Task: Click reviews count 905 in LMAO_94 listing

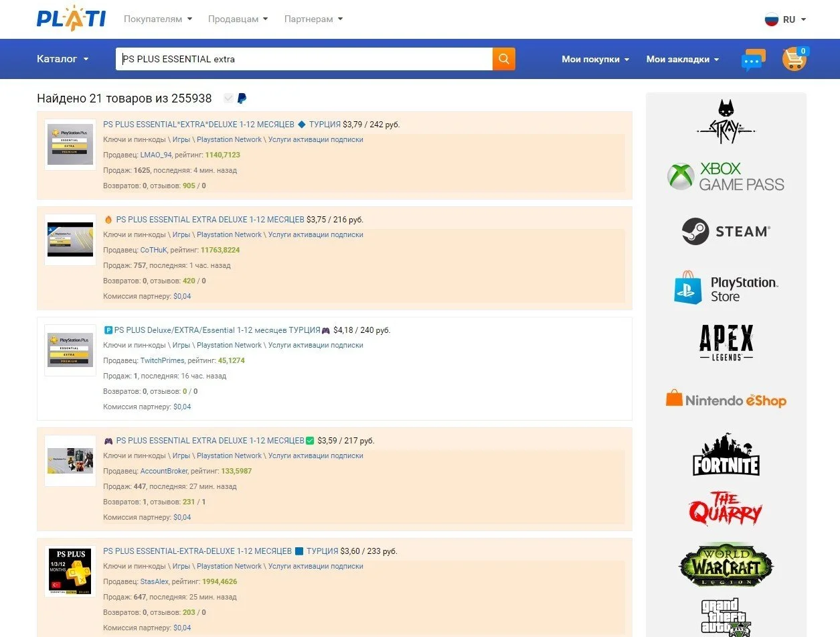Action: point(189,186)
